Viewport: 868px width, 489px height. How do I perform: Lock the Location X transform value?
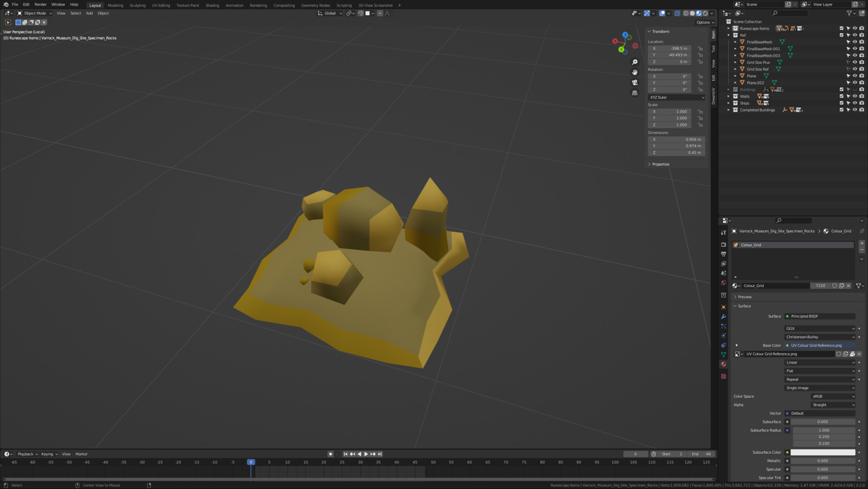(700, 48)
